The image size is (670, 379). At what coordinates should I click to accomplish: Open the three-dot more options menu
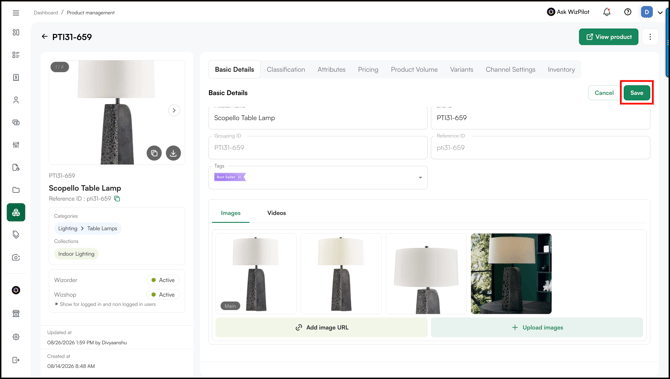(650, 37)
